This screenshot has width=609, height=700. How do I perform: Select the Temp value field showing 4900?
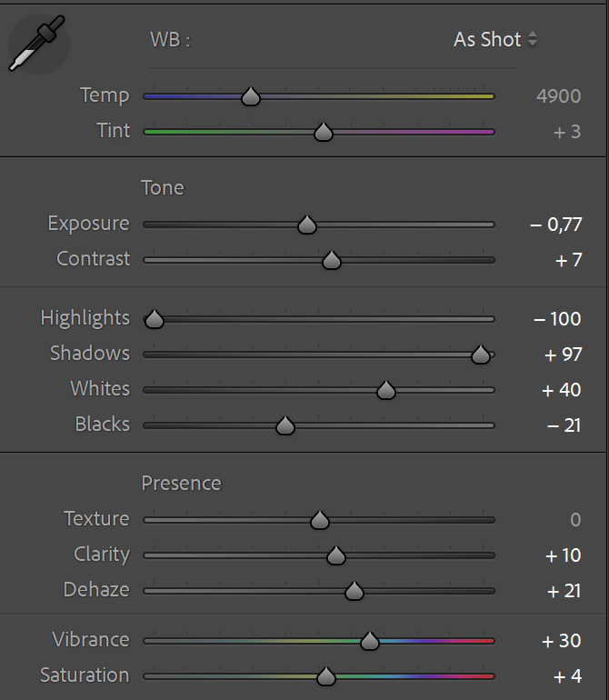pos(558,96)
